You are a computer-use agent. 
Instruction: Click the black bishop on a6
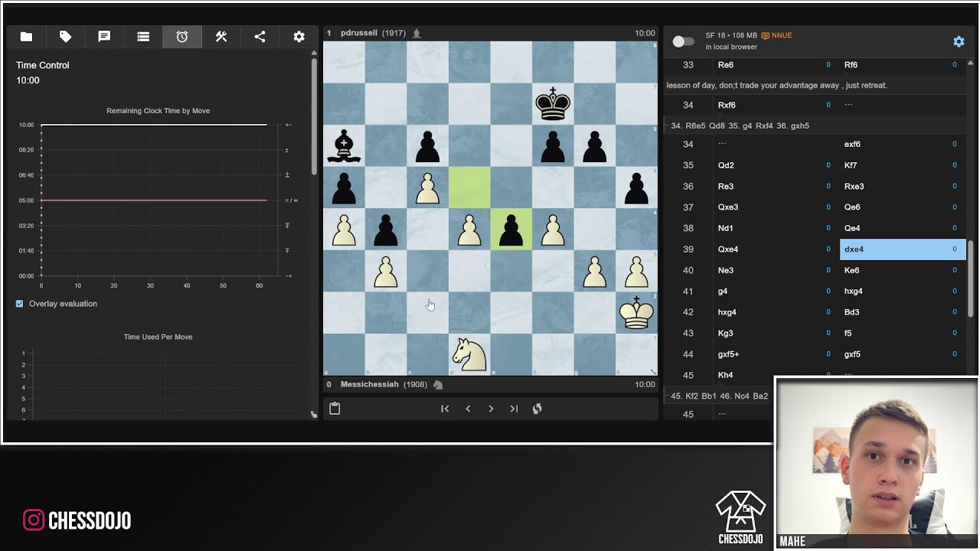[x=344, y=145]
